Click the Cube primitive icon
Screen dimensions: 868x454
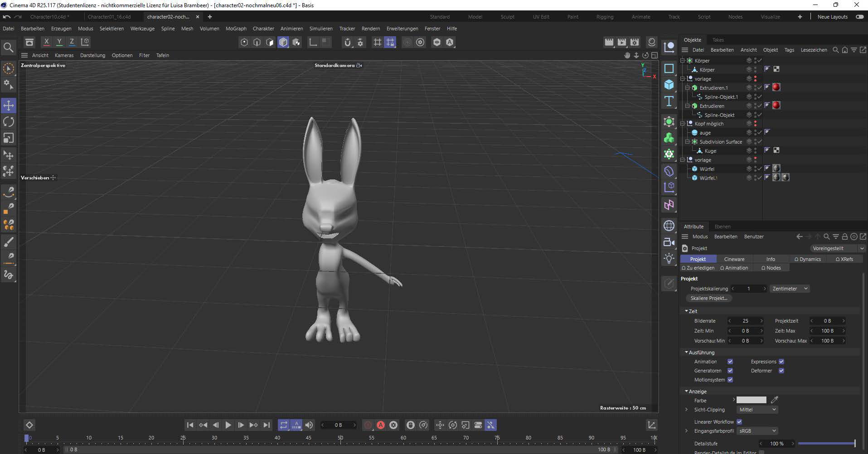[x=669, y=85]
